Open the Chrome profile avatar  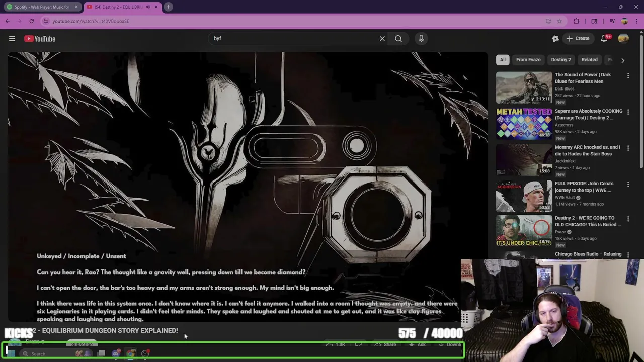point(624,21)
